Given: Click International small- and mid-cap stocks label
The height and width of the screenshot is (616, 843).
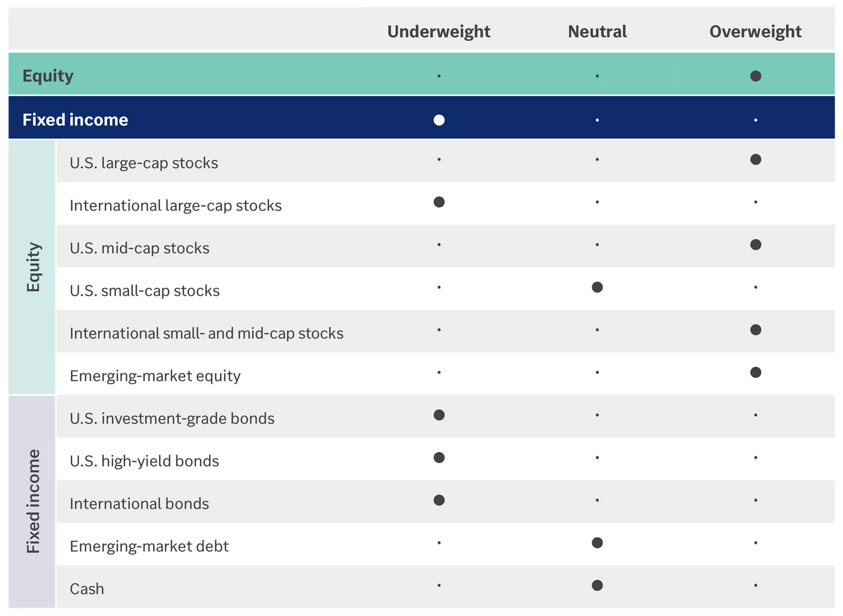Looking at the screenshot, I should click(207, 334).
